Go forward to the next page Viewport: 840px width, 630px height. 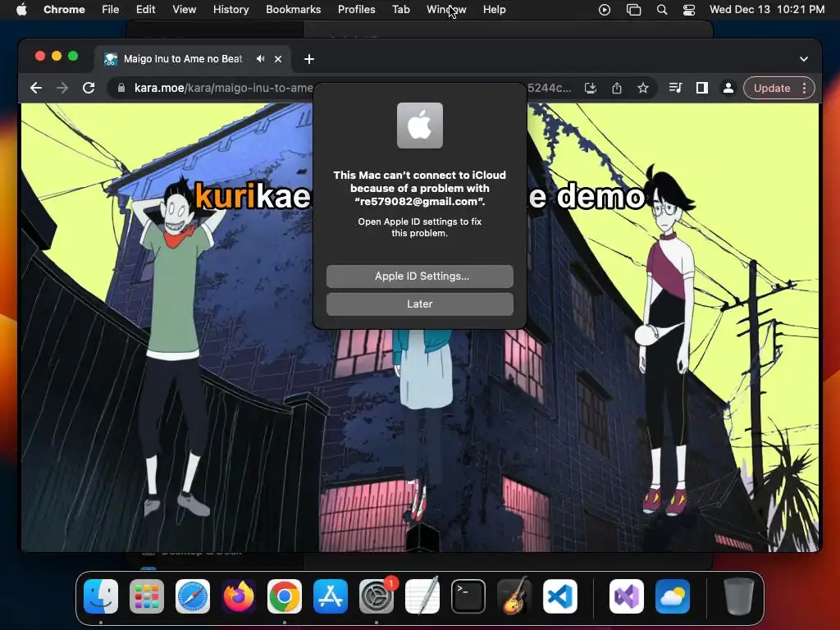62,88
